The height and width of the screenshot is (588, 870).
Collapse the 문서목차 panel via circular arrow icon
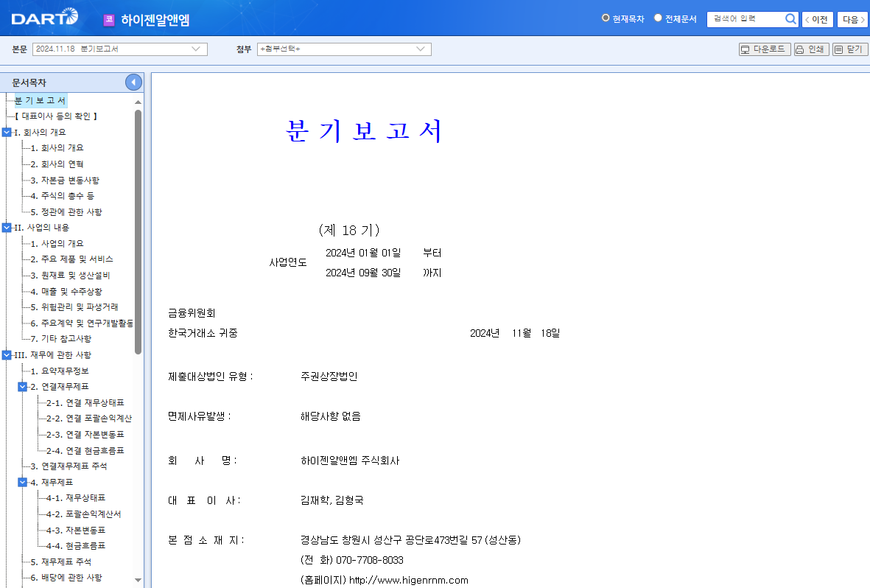[133, 82]
